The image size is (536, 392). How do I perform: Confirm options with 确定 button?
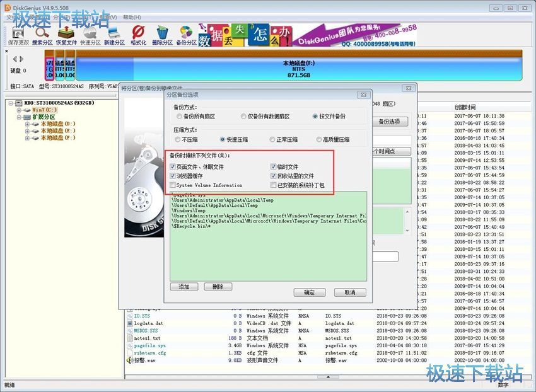point(310,292)
